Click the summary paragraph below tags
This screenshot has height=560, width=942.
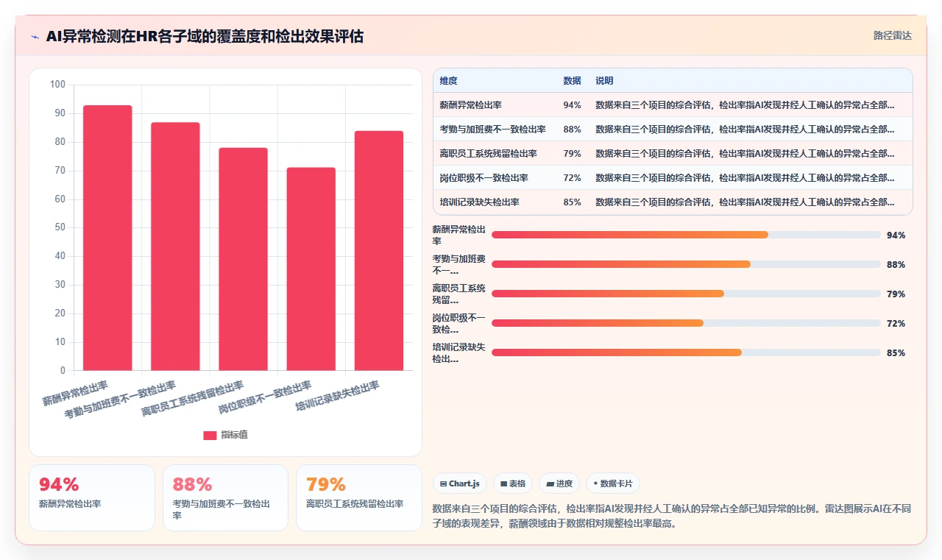click(673, 516)
